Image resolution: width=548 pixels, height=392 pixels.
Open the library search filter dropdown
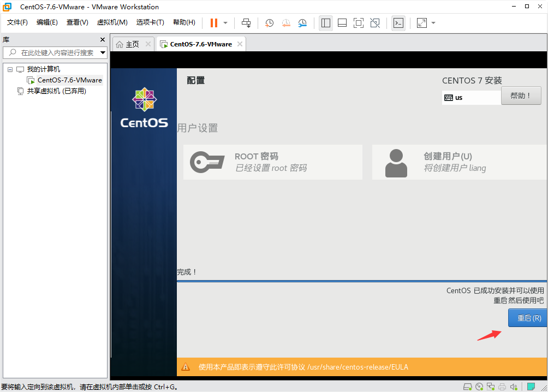pyautogui.click(x=103, y=53)
